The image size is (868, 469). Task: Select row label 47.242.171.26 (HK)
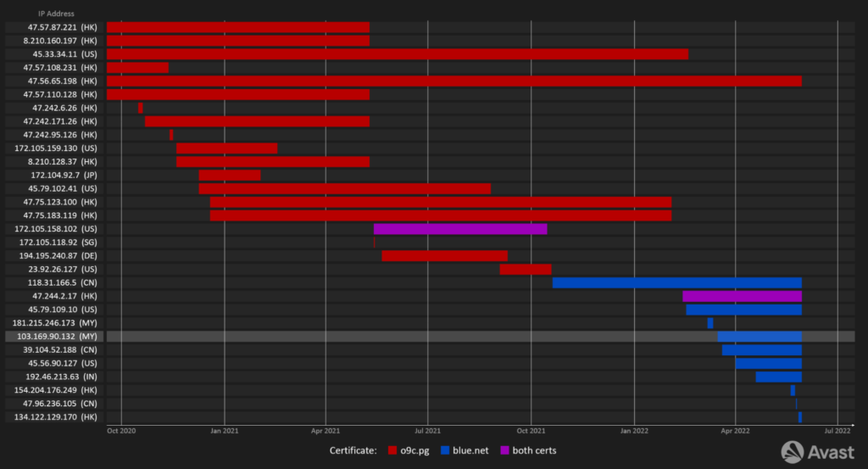tap(60, 121)
